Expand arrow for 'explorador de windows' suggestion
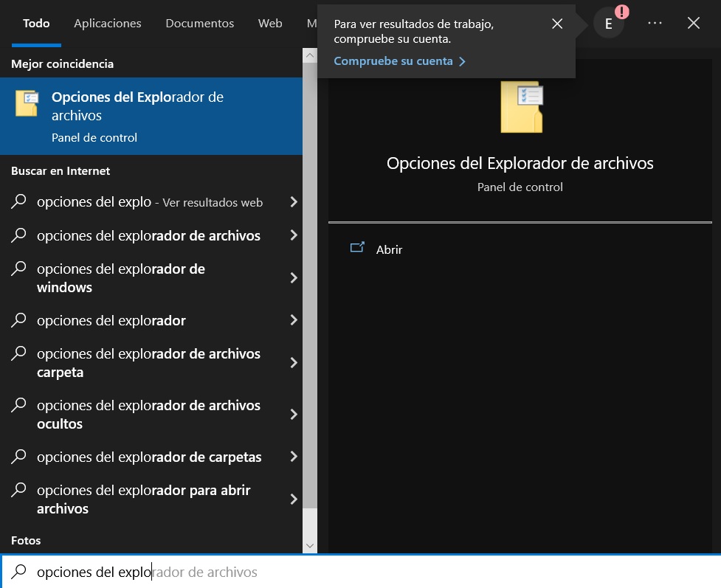 294,277
